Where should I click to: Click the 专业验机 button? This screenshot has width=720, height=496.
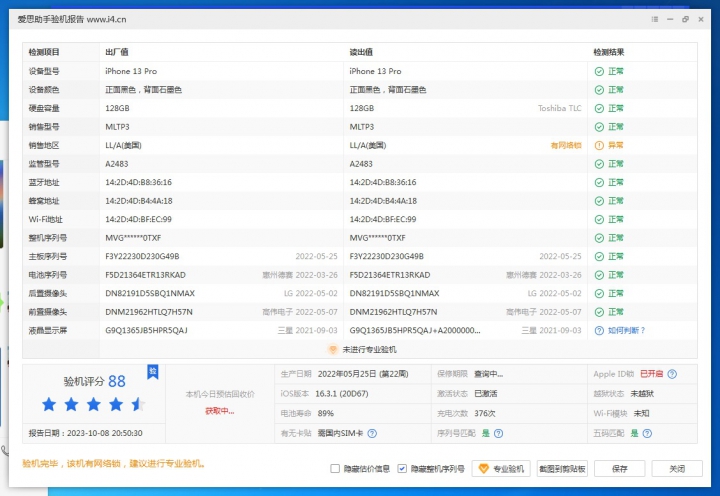(x=501, y=468)
